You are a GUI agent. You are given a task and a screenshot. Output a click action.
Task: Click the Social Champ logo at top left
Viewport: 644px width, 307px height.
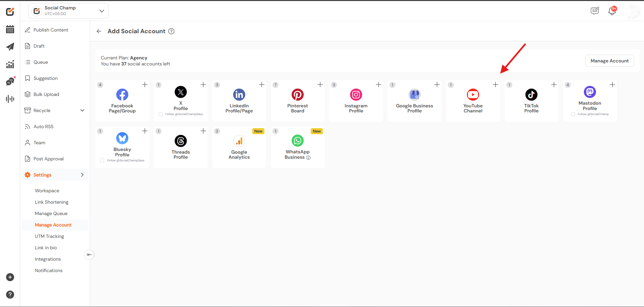point(10,12)
